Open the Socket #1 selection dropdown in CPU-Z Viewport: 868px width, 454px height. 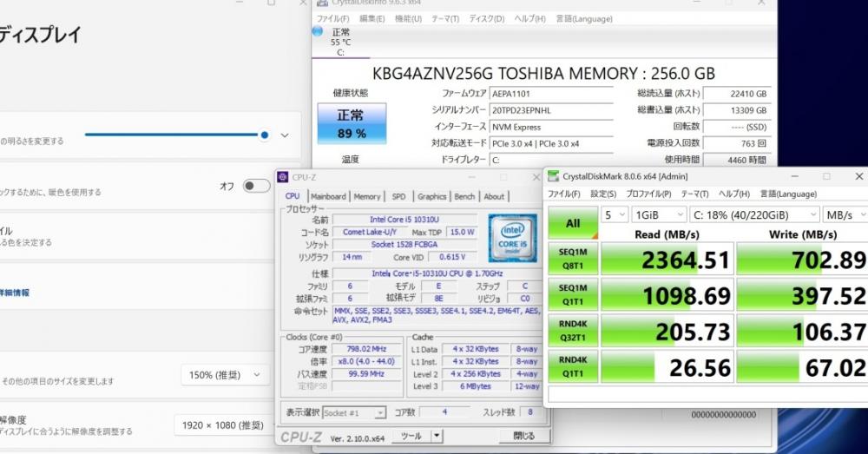(354, 413)
